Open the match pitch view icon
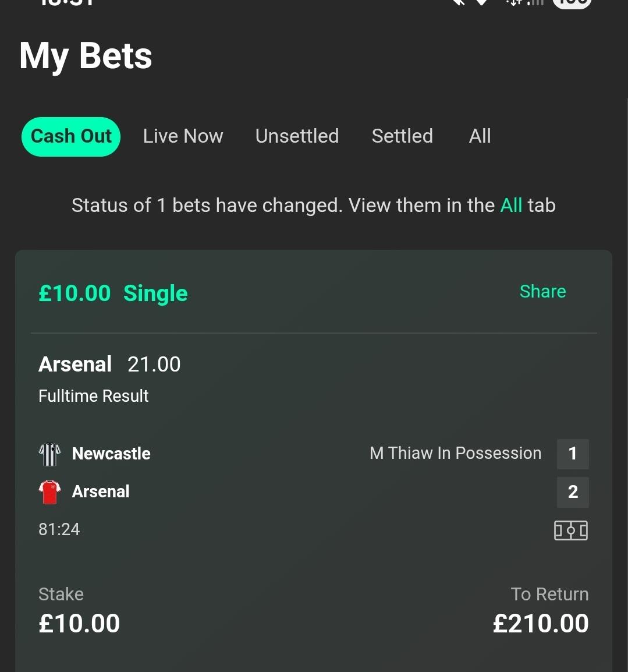This screenshot has height=672, width=628. pos(570,530)
